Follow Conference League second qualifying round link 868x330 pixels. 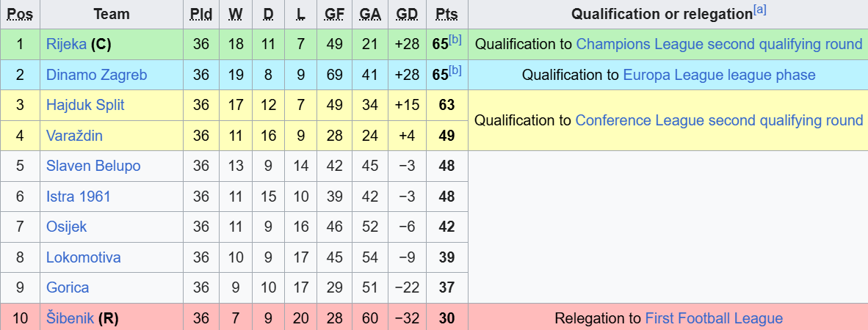(719, 120)
